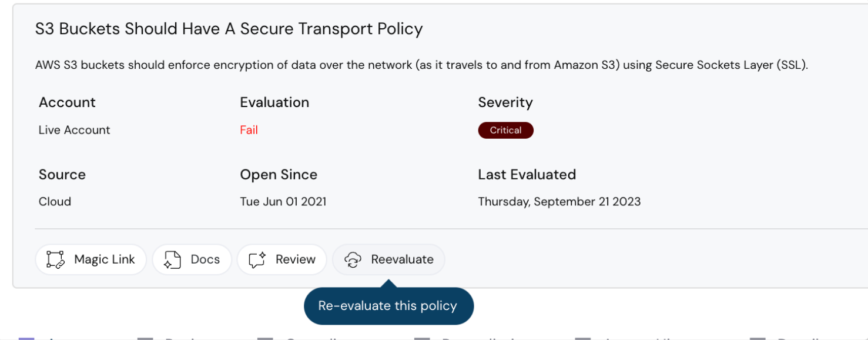Click the S3 Buckets policy title
Viewport: 868px width, 340px height.
click(x=229, y=29)
